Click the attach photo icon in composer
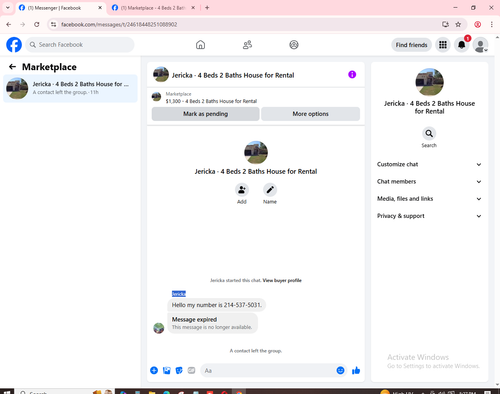The width and height of the screenshot is (500, 394). pyautogui.click(x=167, y=370)
